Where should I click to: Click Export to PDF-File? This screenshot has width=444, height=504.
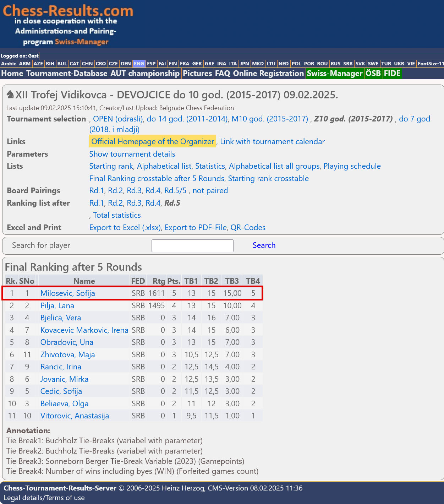(196, 228)
